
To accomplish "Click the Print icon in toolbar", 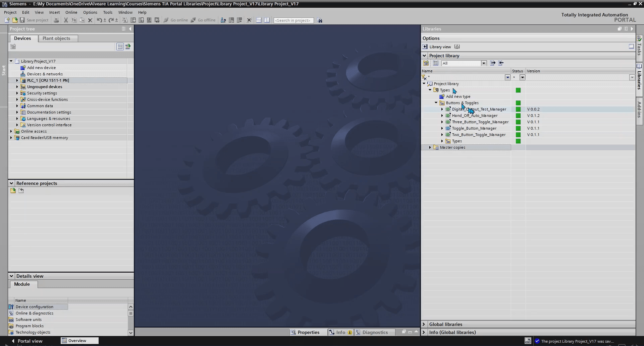I will point(56,20).
